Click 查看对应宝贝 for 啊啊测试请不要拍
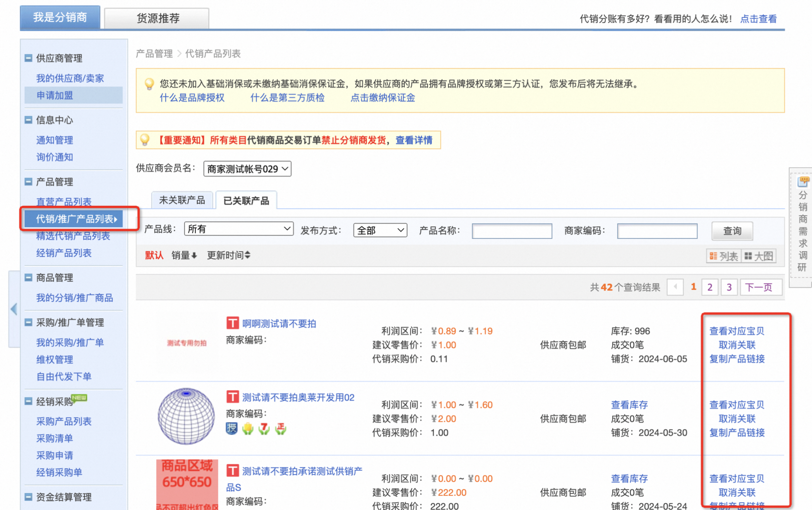812x510 pixels. [737, 331]
